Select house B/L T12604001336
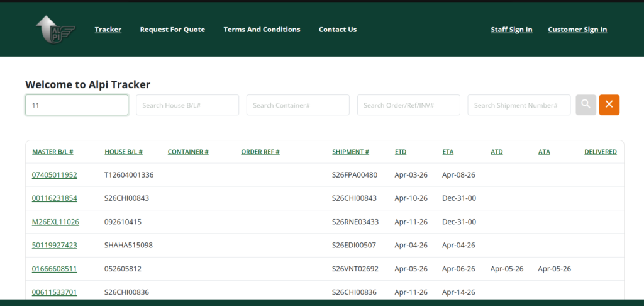This screenshot has height=306, width=644. (129, 175)
